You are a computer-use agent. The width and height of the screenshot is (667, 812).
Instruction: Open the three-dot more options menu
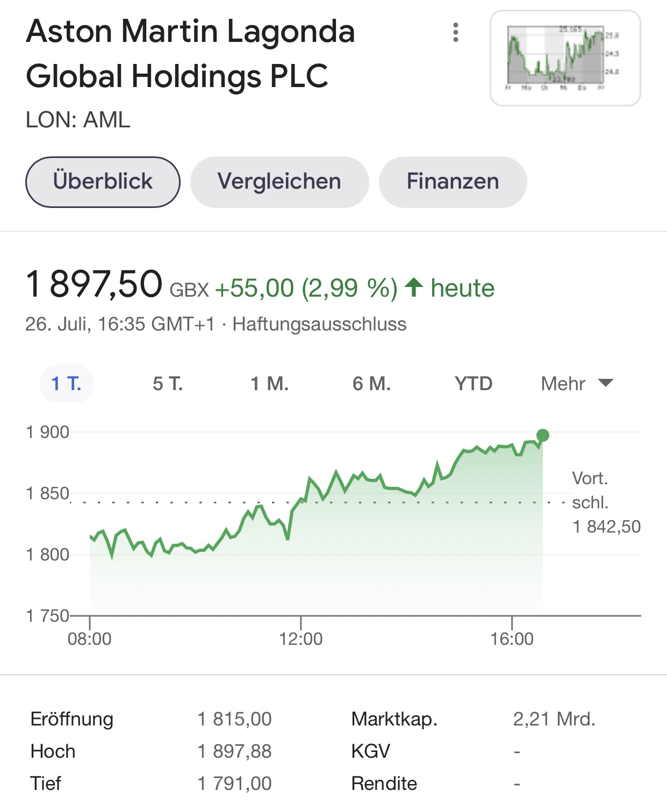[456, 32]
